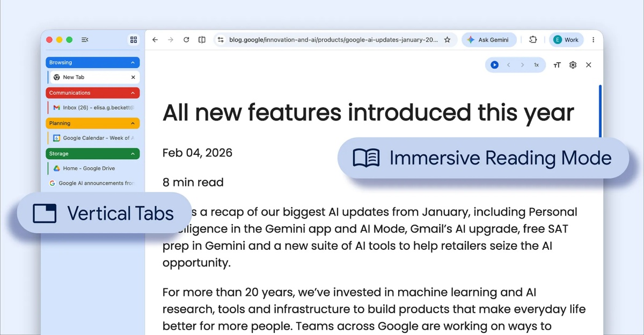
Task: Reload the current blog.google page
Action: click(186, 39)
